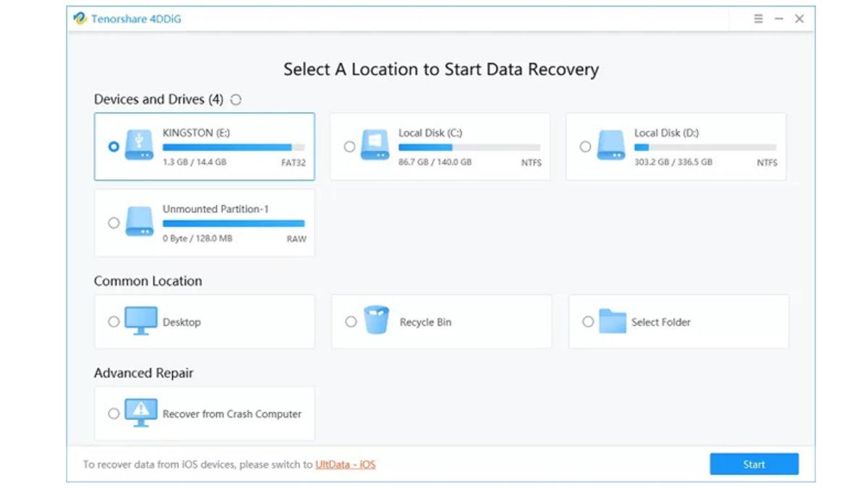Select the Recycle Bin radio option
This screenshot has width=868, height=488.
[351, 322]
